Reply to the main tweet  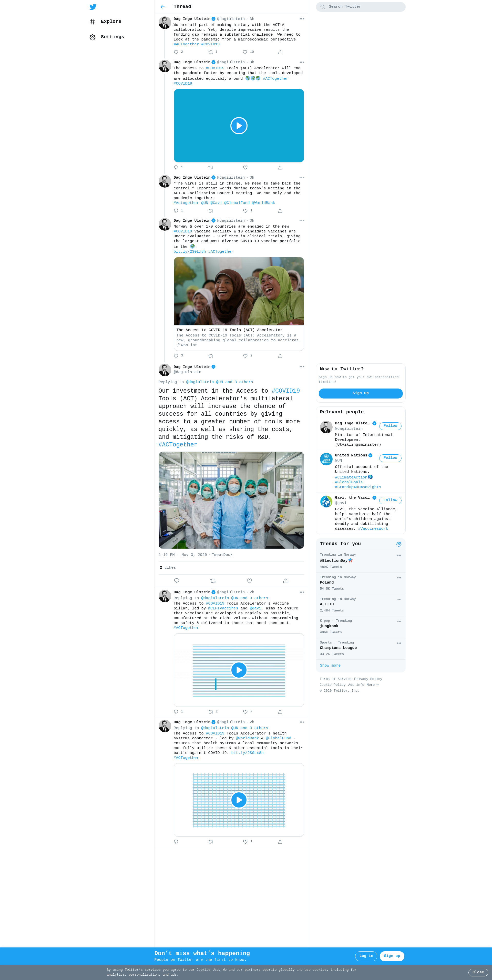177,580
